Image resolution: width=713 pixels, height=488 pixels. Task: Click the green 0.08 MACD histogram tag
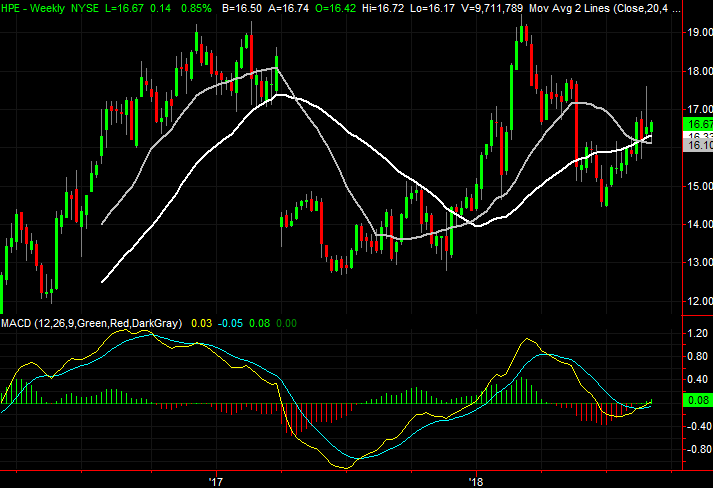click(x=696, y=400)
